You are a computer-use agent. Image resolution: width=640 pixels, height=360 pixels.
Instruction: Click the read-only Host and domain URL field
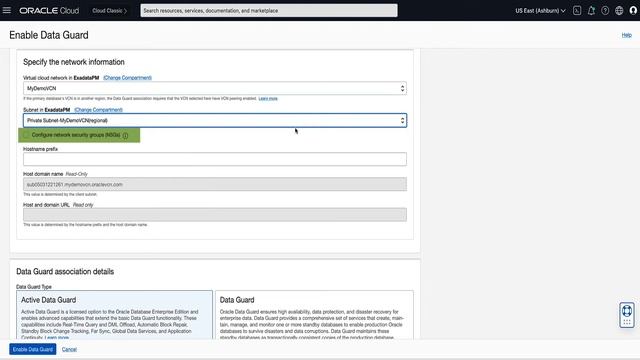[x=215, y=215]
